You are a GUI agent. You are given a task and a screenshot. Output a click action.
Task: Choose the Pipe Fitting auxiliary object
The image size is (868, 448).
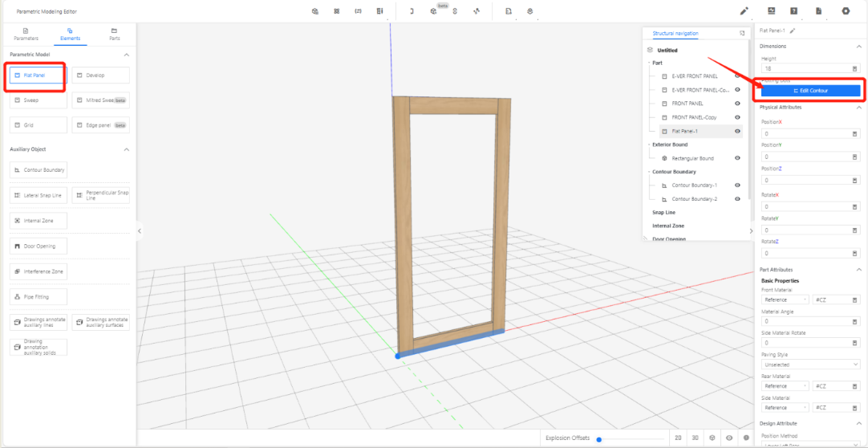(38, 297)
